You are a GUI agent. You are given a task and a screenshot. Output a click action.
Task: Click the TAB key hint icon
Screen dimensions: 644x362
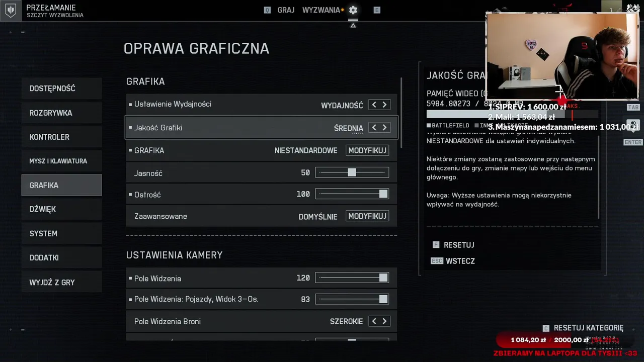pos(633,108)
